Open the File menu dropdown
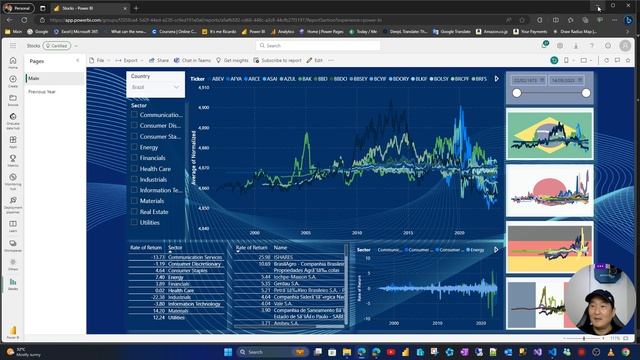The width and height of the screenshot is (640, 360). (100, 60)
